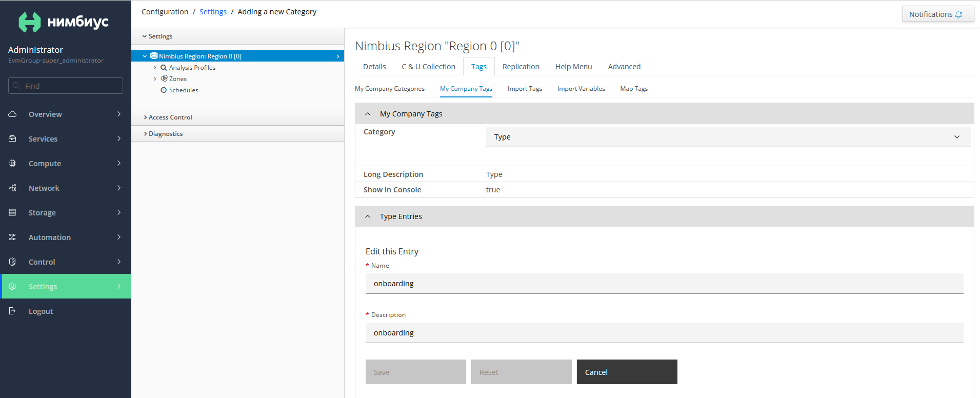Click the Nimbius logo icon

click(x=29, y=22)
